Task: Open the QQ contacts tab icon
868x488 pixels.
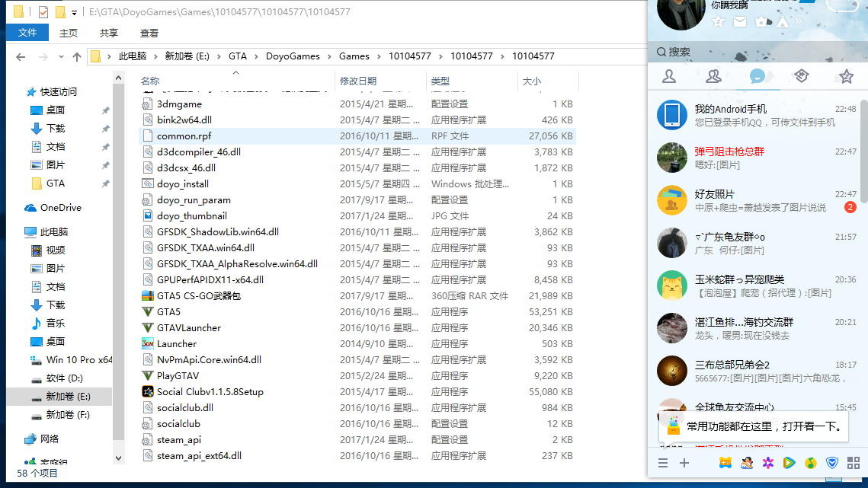Action: coord(669,76)
